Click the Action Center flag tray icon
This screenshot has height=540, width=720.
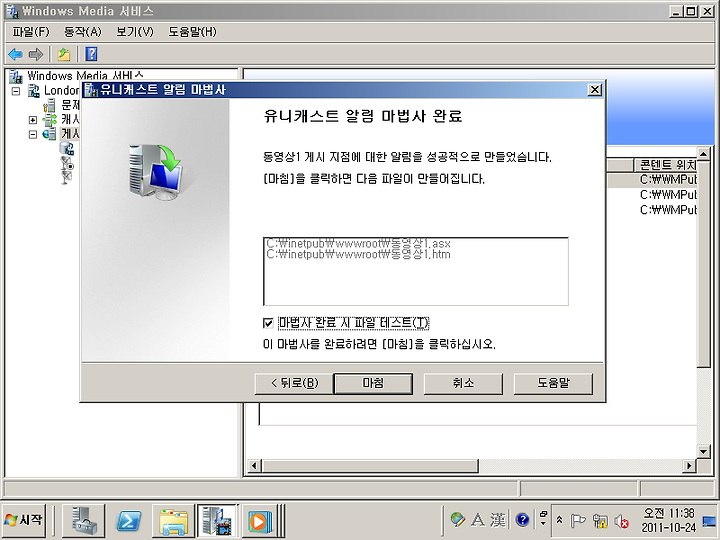pos(578,521)
